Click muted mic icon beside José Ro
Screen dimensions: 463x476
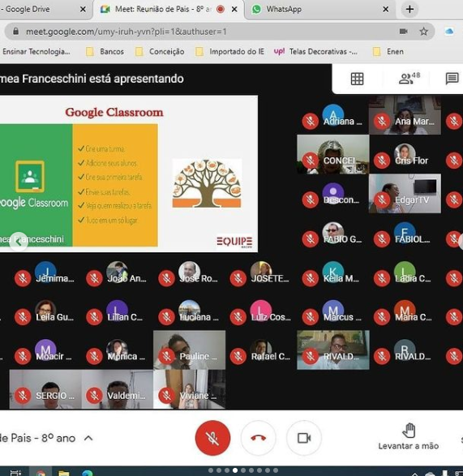[x=166, y=278]
